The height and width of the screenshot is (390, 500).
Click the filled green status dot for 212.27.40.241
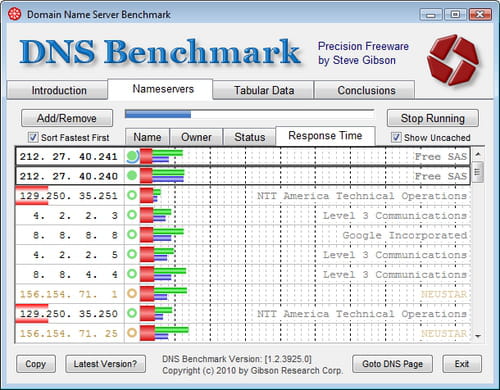132,156
